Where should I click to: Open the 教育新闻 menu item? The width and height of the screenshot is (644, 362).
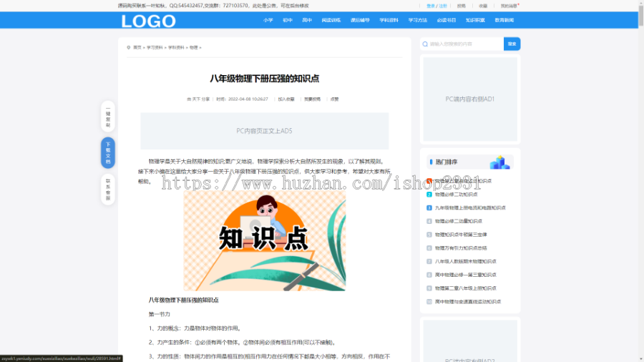tap(504, 20)
